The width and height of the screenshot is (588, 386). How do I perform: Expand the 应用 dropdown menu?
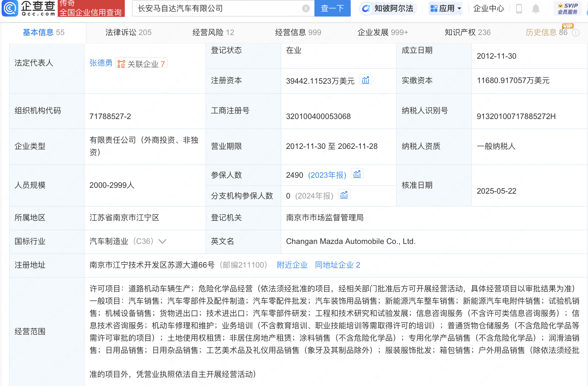pos(445,8)
